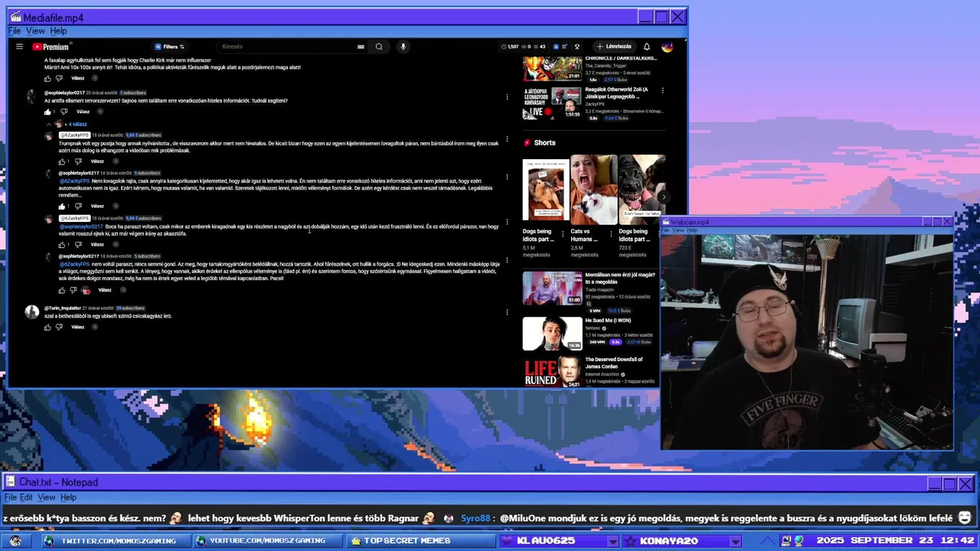Open the 'Cats vs Humans' short thumbnail
Screen dimensions: 980x551
(x=593, y=189)
